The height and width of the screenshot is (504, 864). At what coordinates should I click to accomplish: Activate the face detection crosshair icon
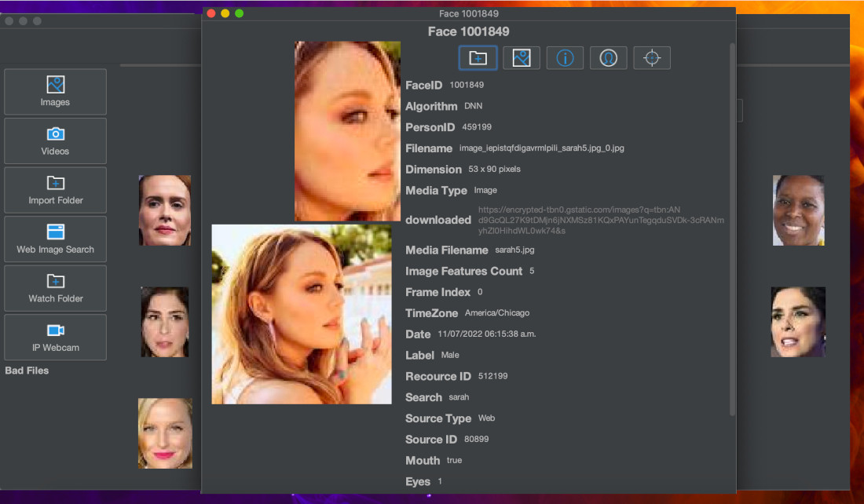pos(652,57)
